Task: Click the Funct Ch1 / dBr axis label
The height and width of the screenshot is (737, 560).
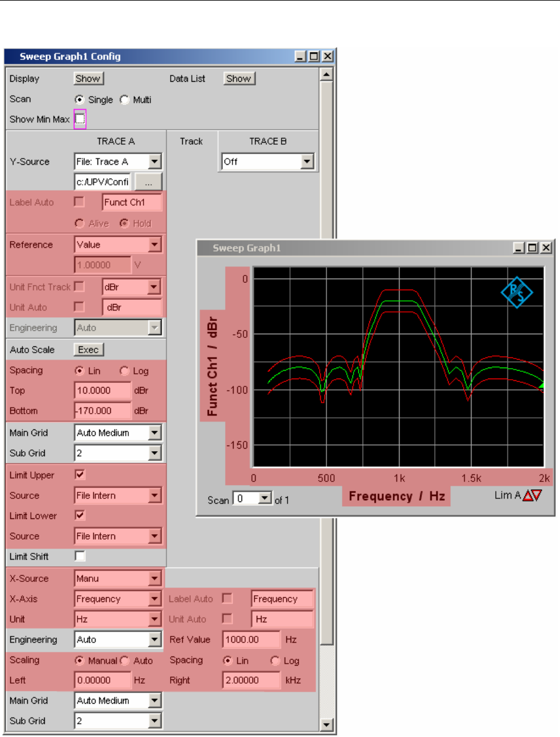Action: (213, 365)
